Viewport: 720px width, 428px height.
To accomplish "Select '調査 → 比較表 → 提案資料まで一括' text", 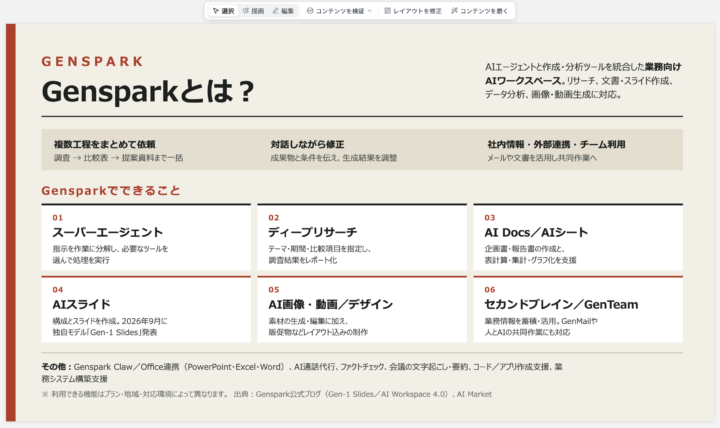I will tap(118, 158).
